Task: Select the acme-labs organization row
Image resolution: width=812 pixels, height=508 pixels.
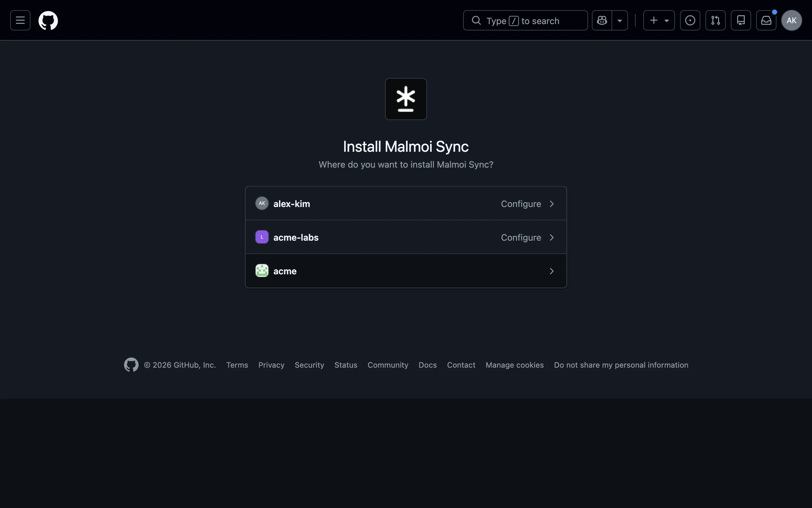Action: click(406, 237)
